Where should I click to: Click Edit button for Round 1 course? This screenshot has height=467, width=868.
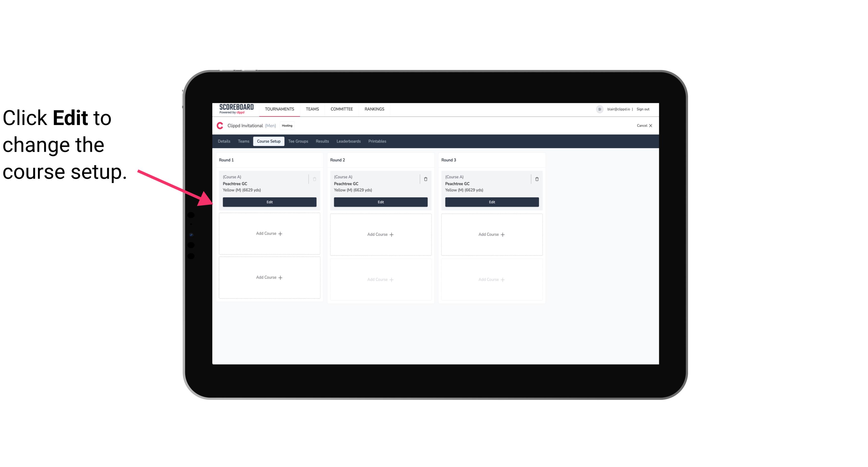coord(270,201)
